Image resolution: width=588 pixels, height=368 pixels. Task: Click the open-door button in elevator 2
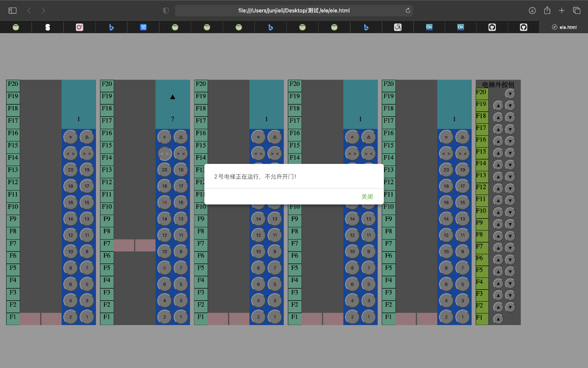165,153
